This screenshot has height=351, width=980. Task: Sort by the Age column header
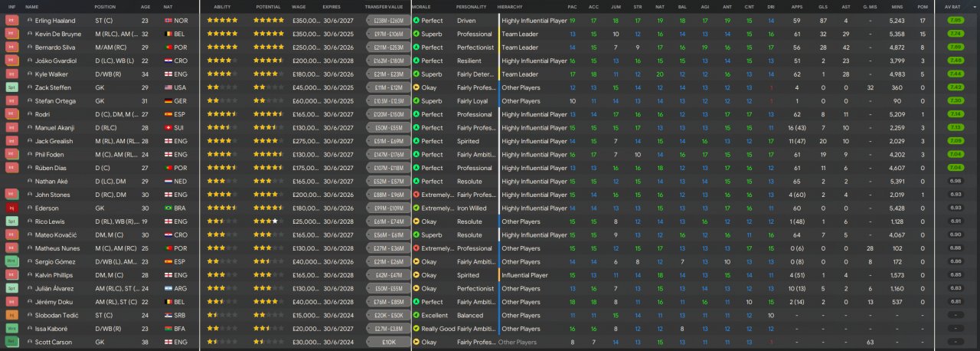pyautogui.click(x=145, y=6)
